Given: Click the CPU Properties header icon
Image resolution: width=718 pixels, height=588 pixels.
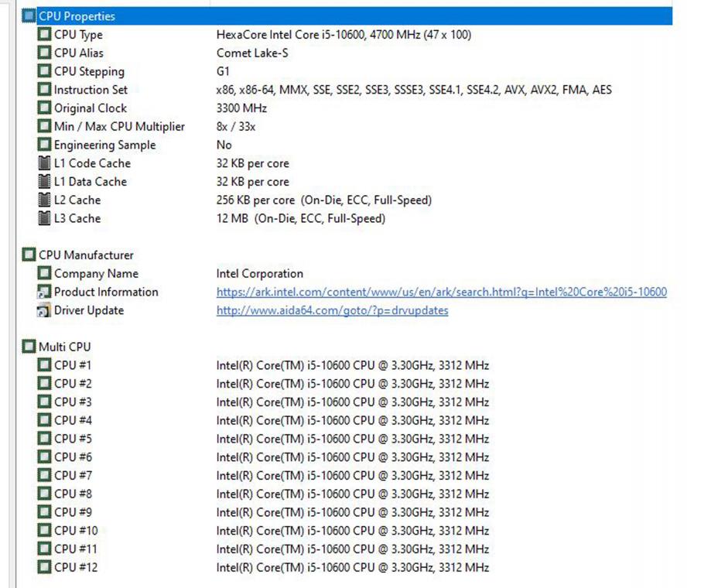Looking at the screenshot, I should pyautogui.click(x=29, y=16).
